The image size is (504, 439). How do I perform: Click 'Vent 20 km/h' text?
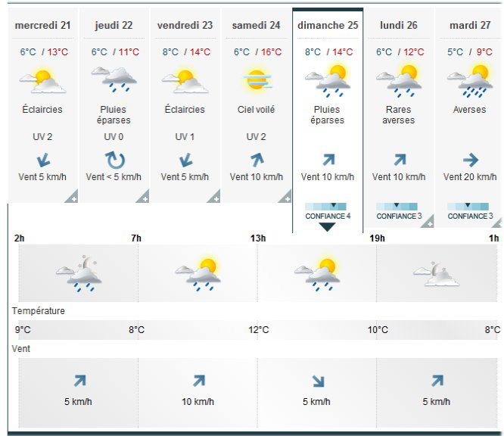[470, 177]
